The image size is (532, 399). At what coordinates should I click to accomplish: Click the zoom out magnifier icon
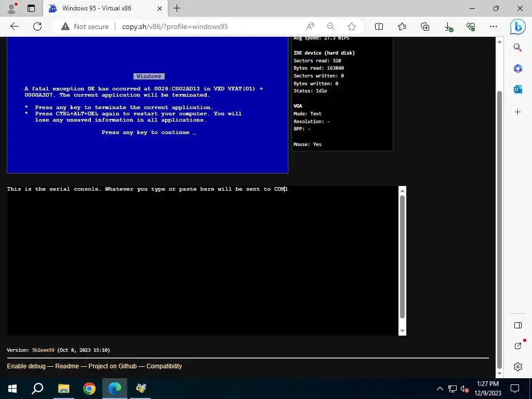click(x=331, y=26)
